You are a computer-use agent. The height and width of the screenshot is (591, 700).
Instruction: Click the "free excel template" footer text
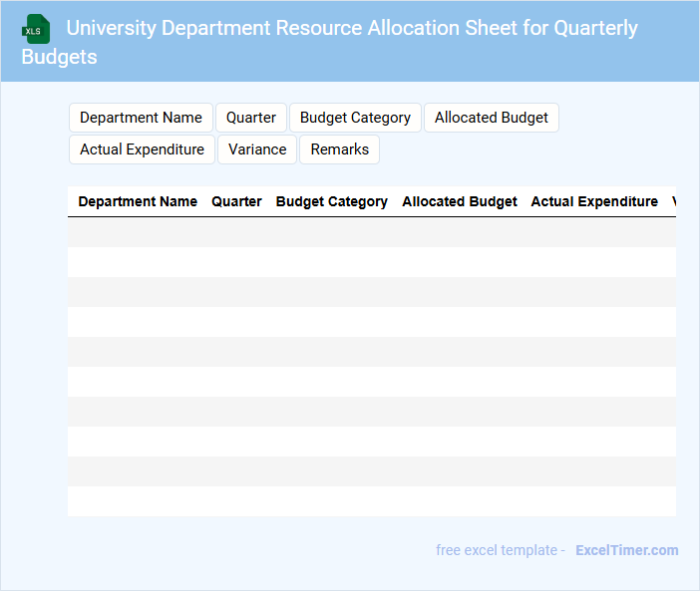pyautogui.click(x=500, y=550)
